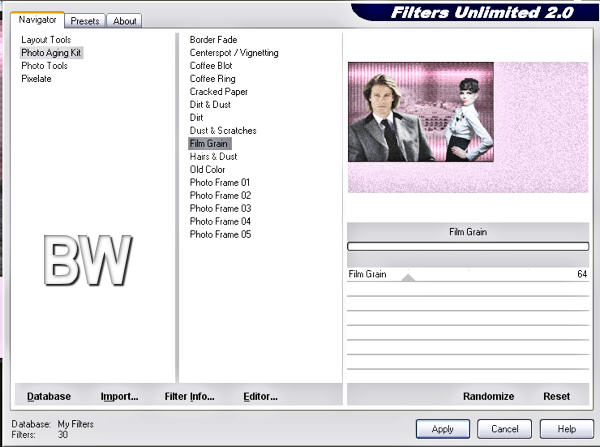
Task: Apply the Film Grain filter
Action: coord(443,428)
